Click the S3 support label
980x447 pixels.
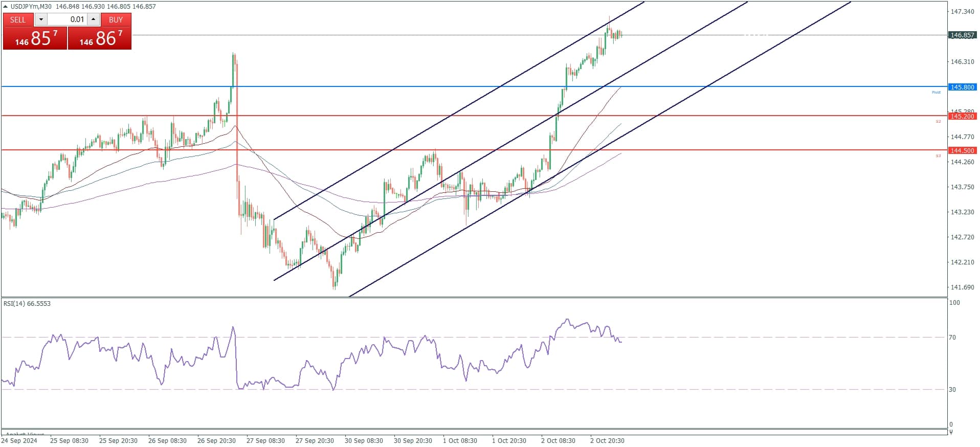938,156
